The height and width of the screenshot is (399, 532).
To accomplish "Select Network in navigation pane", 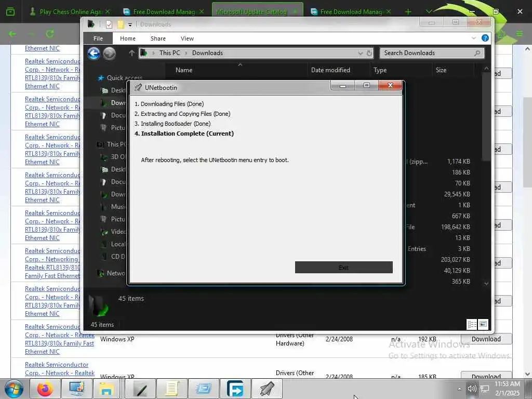I will point(112,273).
